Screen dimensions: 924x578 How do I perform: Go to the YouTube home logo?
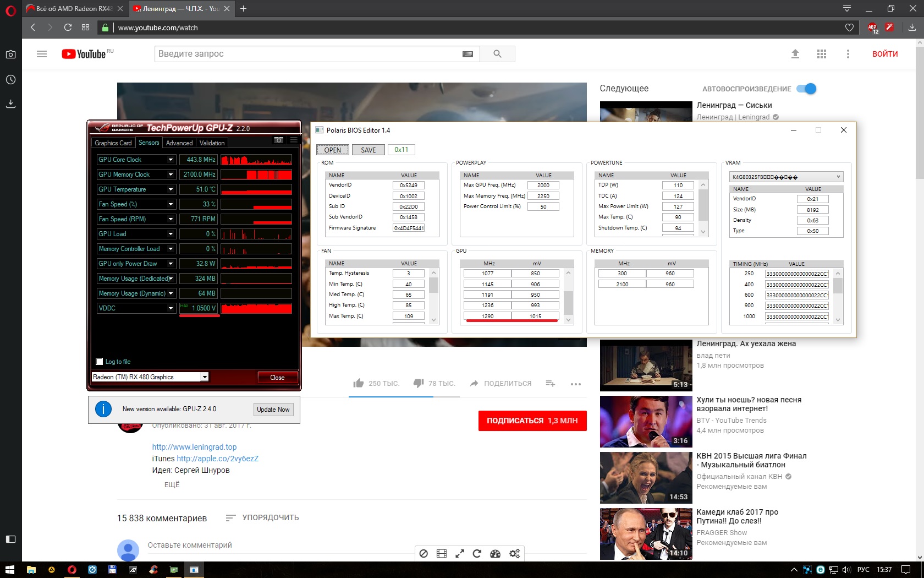[x=84, y=54]
